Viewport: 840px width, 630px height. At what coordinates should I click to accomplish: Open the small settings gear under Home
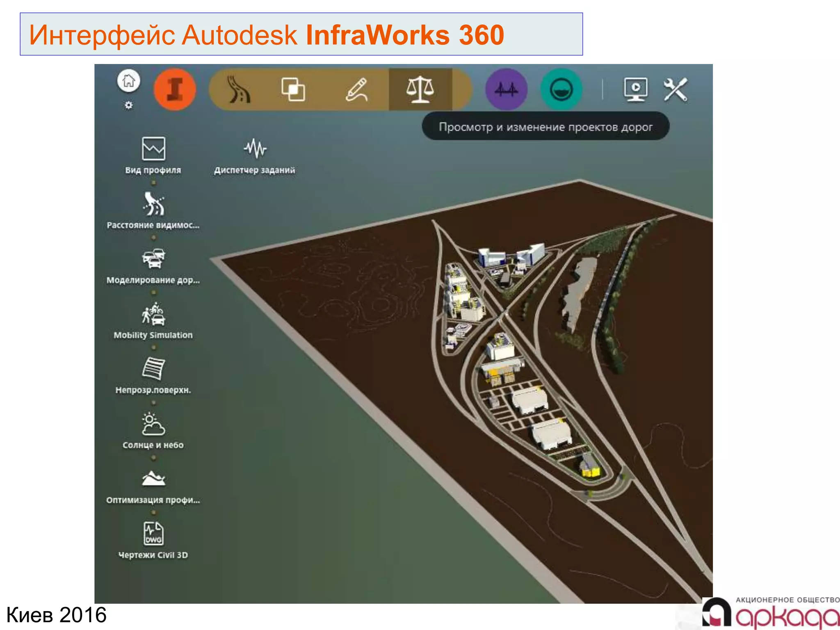point(129,105)
